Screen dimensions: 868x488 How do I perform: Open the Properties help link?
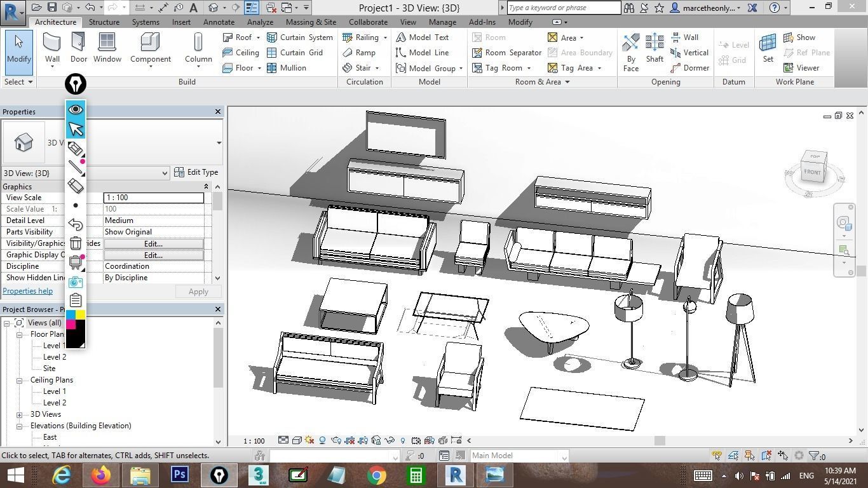pyautogui.click(x=27, y=290)
